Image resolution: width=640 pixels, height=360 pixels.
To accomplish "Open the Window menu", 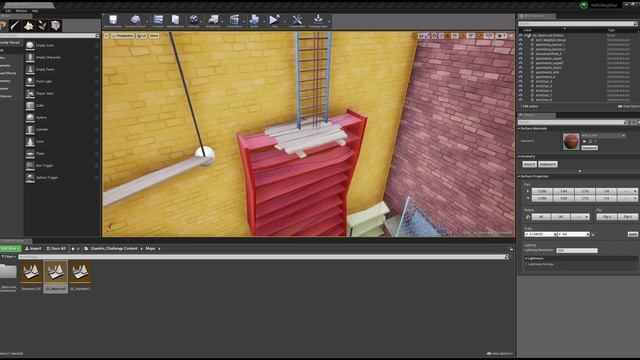I will 21,11.
